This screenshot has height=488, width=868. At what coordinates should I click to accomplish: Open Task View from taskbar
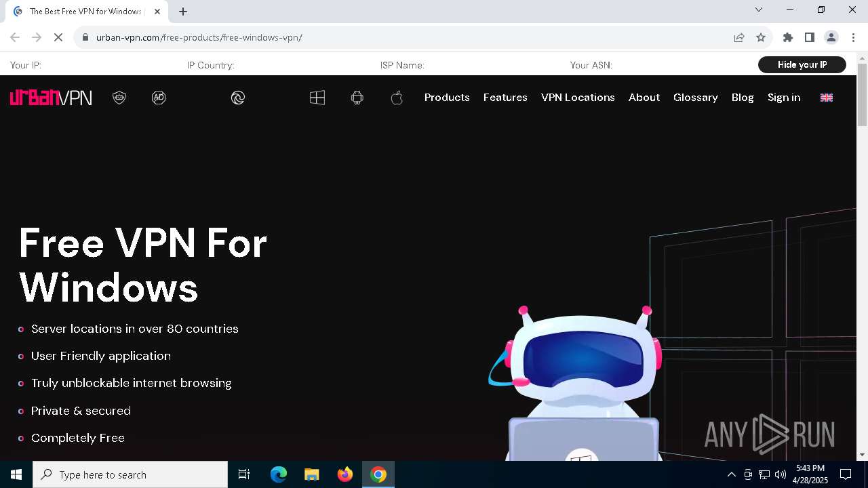244,474
